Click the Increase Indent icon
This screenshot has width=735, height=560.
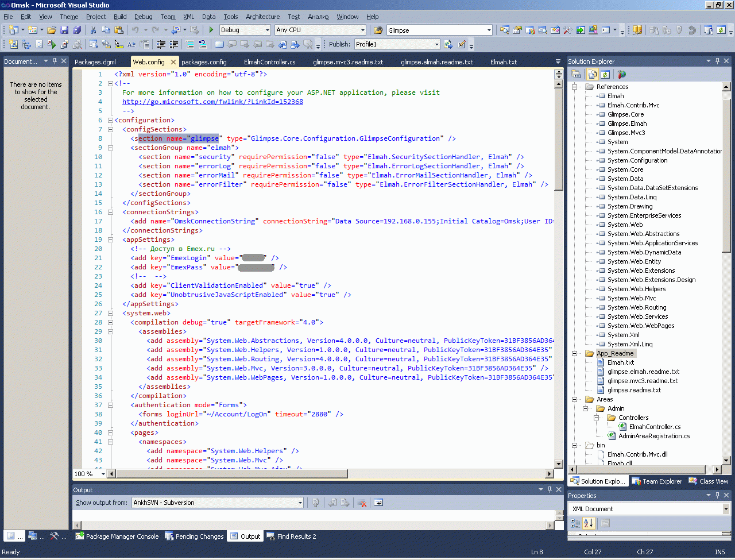(173, 44)
